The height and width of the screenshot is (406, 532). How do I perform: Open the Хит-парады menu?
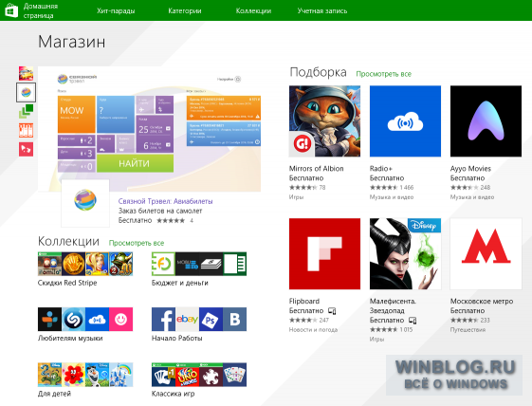point(116,10)
